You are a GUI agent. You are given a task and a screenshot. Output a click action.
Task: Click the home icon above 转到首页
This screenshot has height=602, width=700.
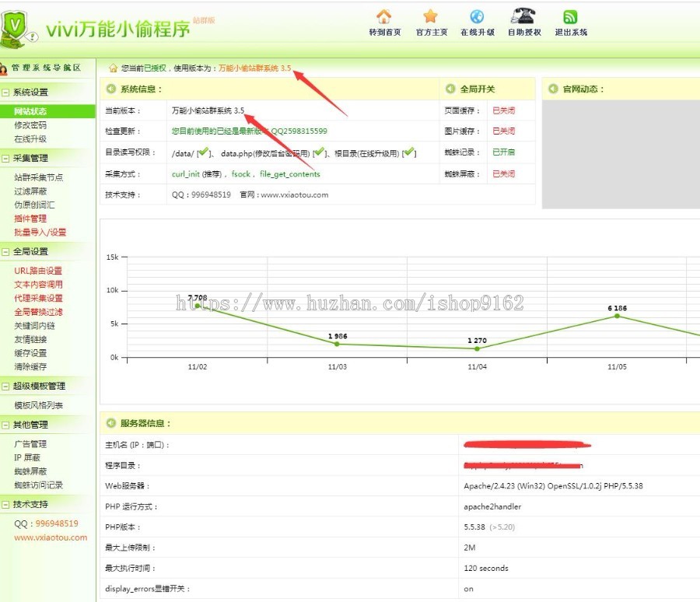(x=384, y=16)
